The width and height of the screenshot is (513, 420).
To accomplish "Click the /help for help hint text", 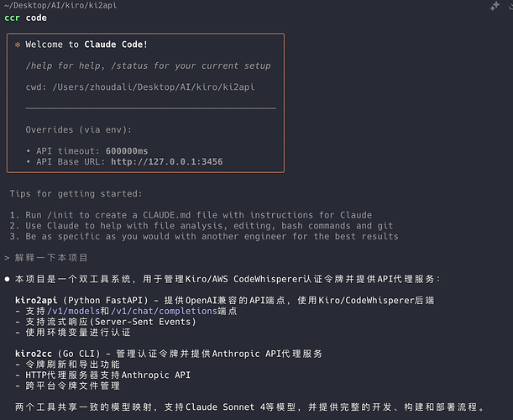I will click(x=65, y=66).
